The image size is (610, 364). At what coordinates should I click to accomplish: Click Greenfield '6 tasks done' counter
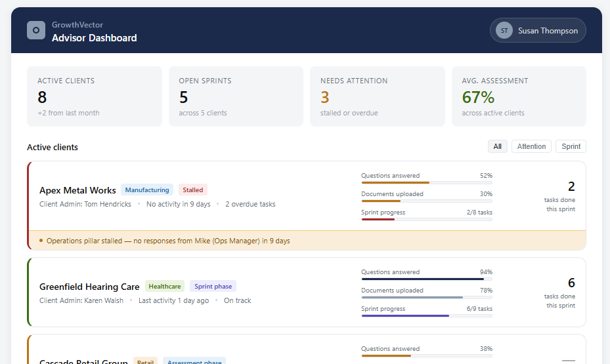(560, 293)
